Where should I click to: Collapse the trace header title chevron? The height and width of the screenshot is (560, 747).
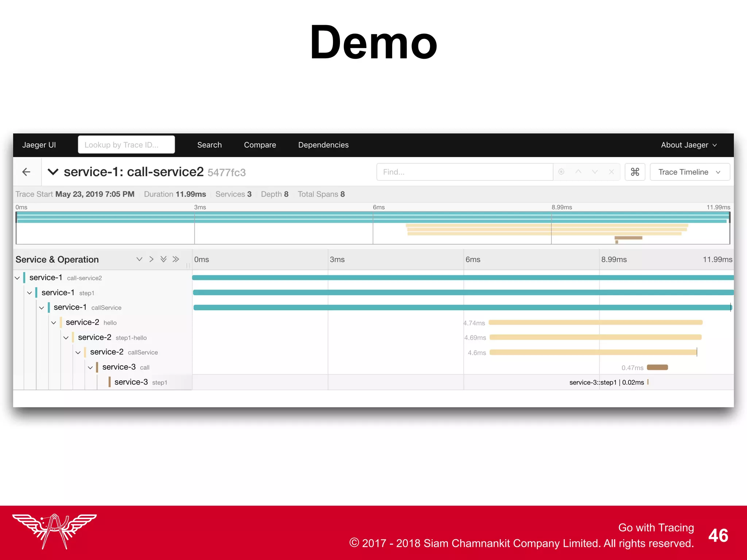click(53, 172)
